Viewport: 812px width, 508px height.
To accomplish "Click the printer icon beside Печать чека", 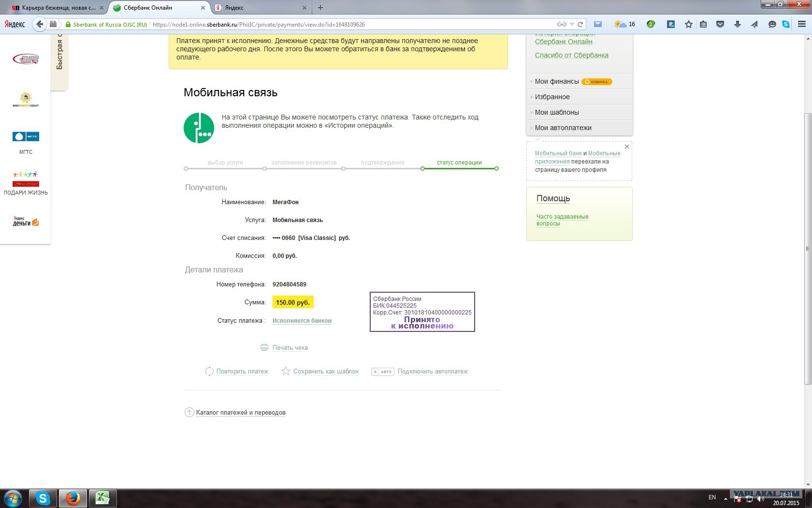I will (264, 347).
